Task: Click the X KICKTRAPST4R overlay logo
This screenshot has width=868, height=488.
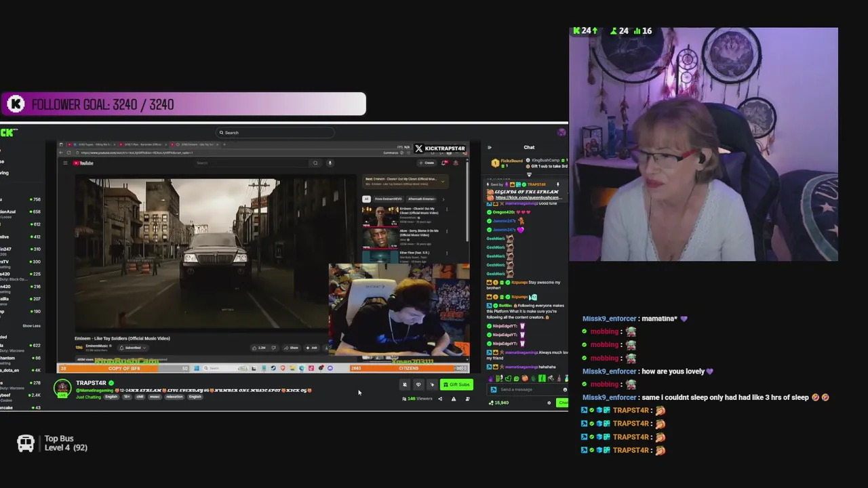Action: pos(440,148)
